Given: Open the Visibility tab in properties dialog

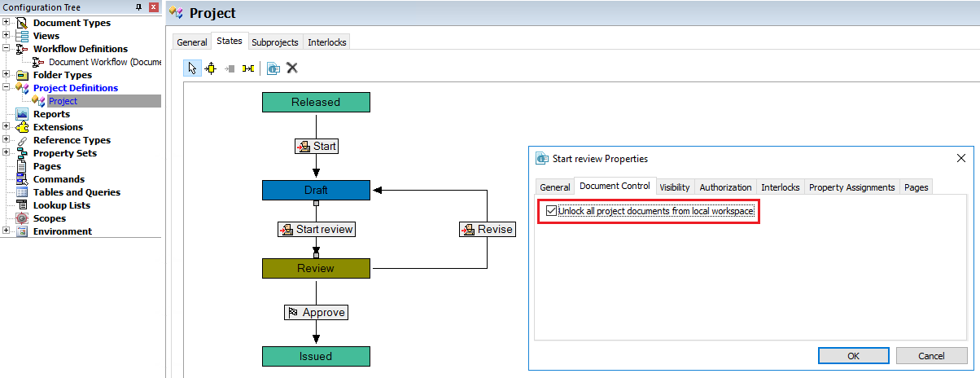Looking at the screenshot, I should click(x=675, y=187).
